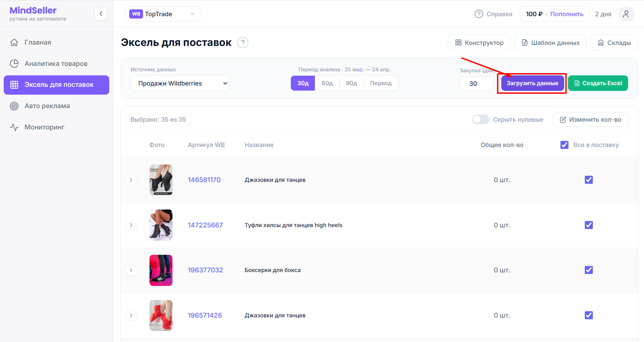Open article link 147225667
Screen dimensions: 644x342
[205, 225]
